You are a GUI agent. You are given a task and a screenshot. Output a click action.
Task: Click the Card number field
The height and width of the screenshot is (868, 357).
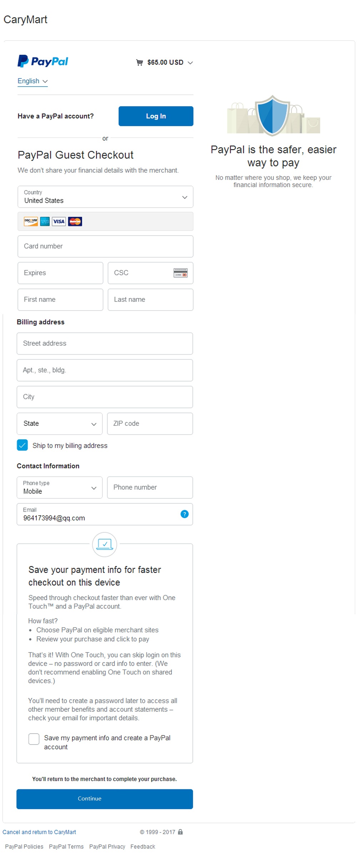pyautogui.click(x=105, y=246)
